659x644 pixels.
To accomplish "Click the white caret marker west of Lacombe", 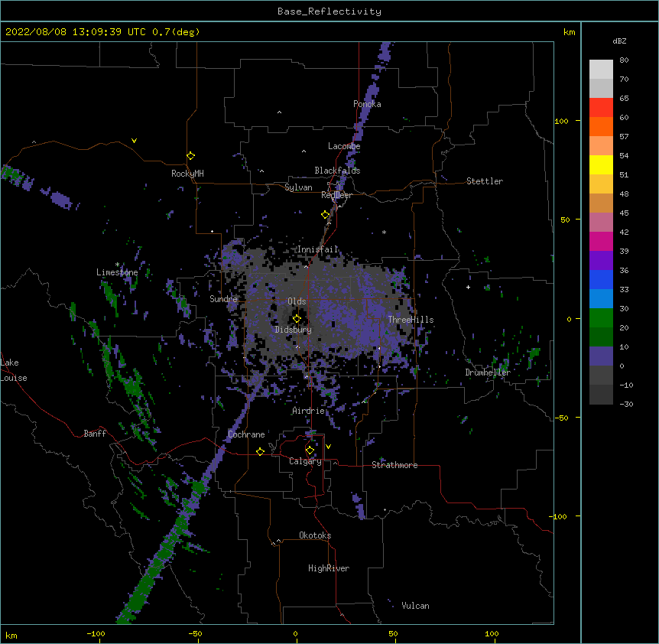I will (x=304, y=151).
